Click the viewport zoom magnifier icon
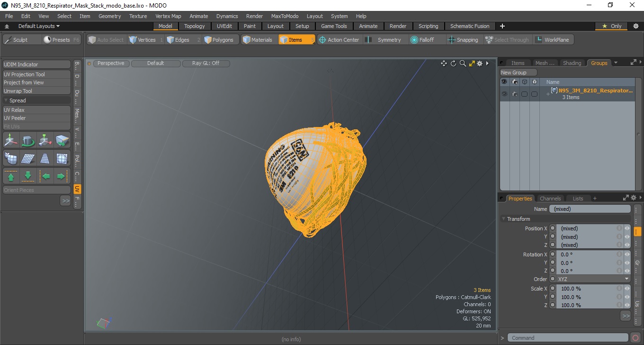 (x=463, y=64)
